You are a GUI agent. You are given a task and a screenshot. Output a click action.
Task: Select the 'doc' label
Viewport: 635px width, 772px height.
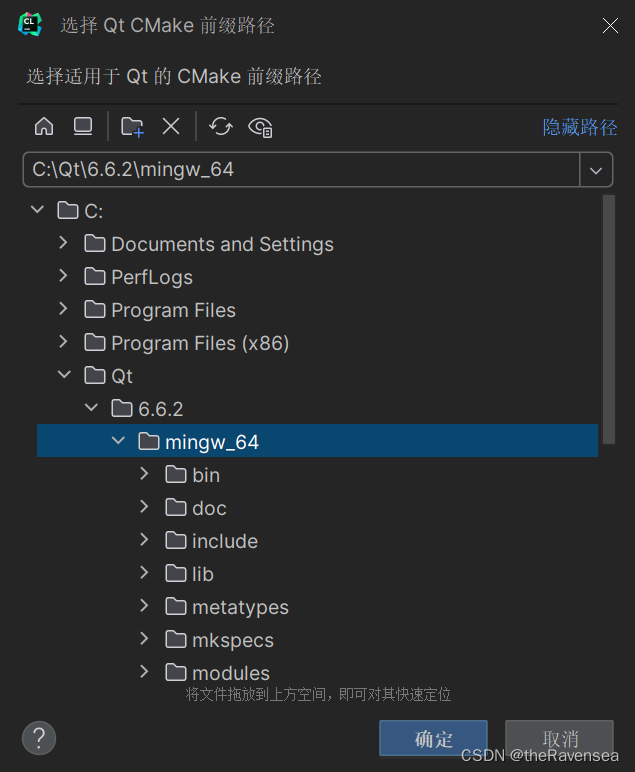coord(210,508)
